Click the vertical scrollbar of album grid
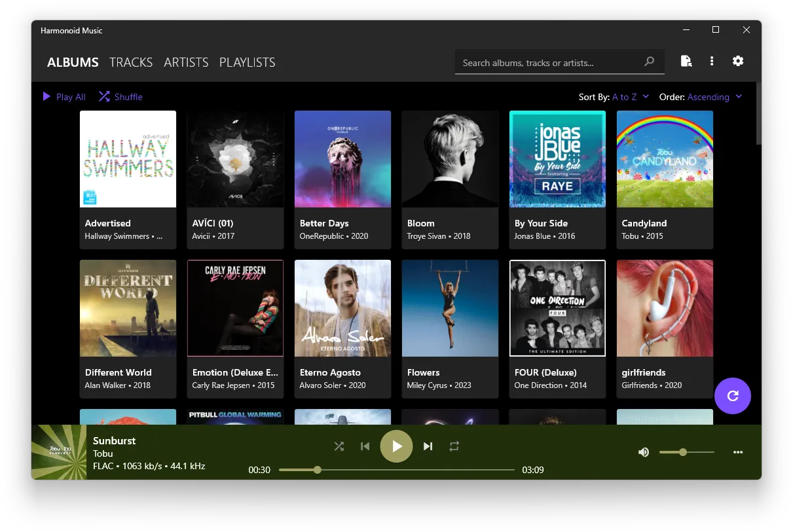 [758, 113]
